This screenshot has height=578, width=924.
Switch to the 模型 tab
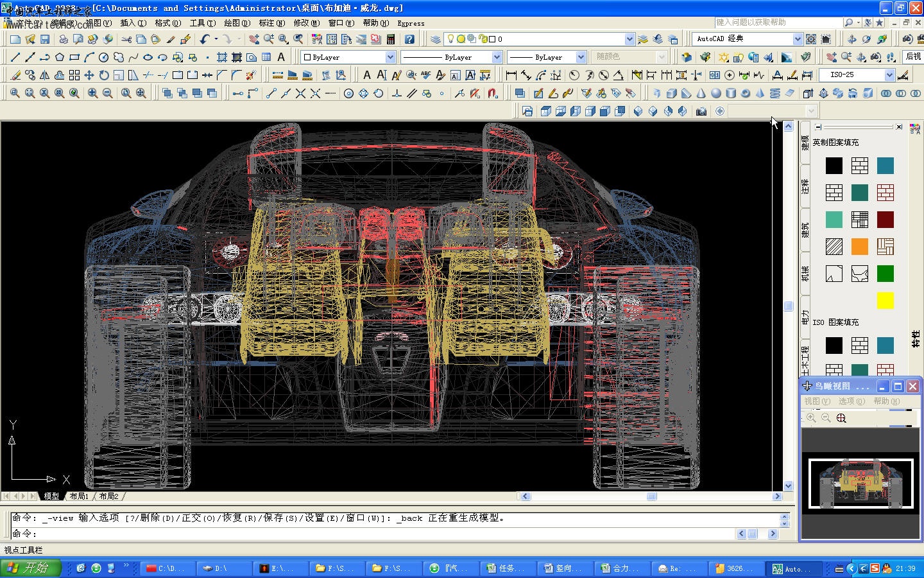click(x=51, y=496)
